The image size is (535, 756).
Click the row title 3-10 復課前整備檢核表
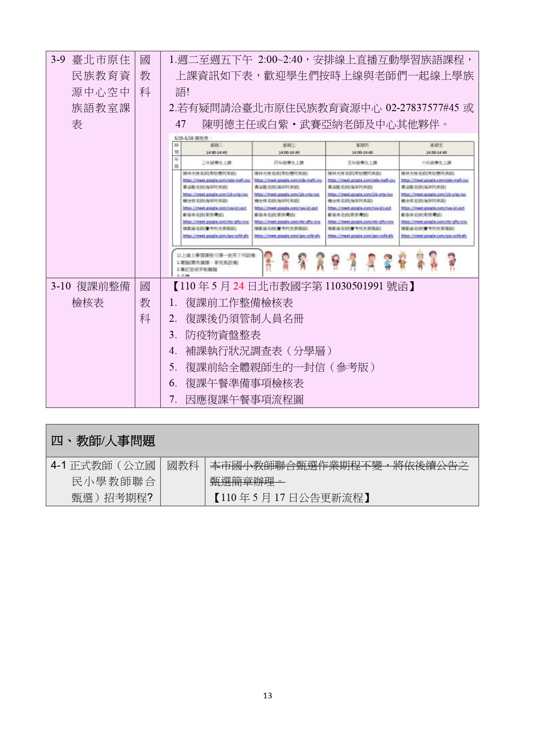[91, 295]
